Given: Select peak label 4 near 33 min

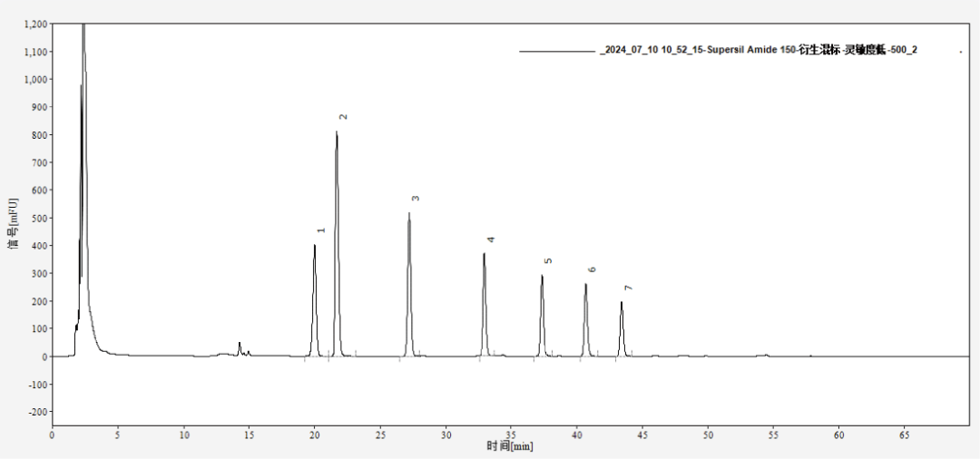Looking at the screenshot, I should [x=491, y=239].
